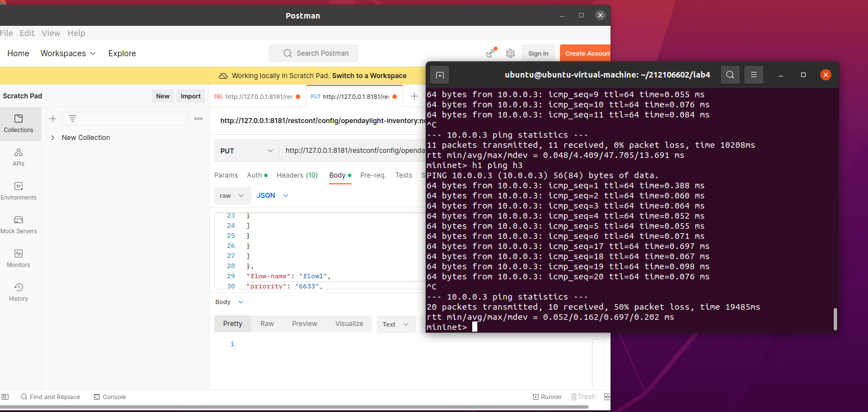Switch response view to Visualize
The image size is (868, 412).
350,324
